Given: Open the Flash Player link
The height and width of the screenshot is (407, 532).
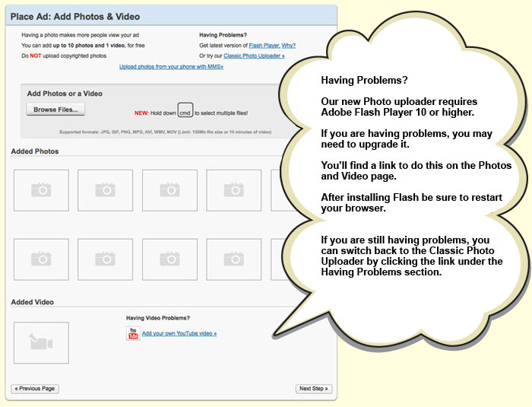Looking at the screenshot, I should [x=264, y=46].
